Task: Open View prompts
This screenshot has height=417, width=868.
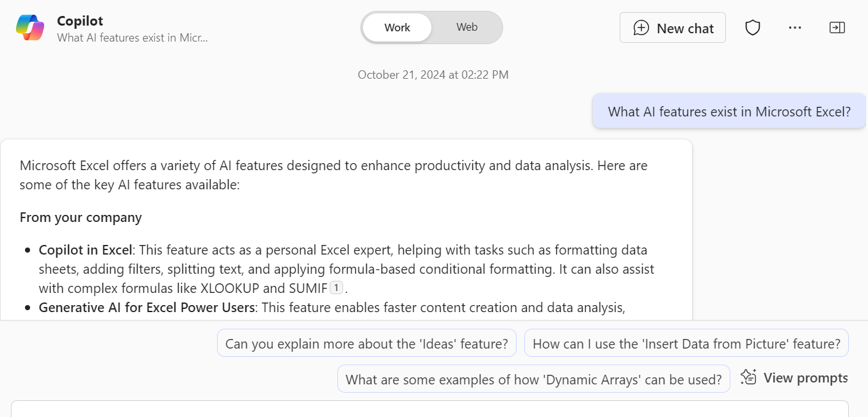Action: coord(794,378)
